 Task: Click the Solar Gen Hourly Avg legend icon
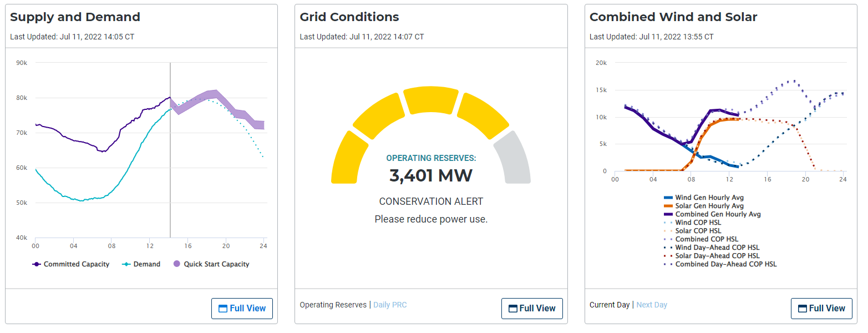(x=668, y=206)
